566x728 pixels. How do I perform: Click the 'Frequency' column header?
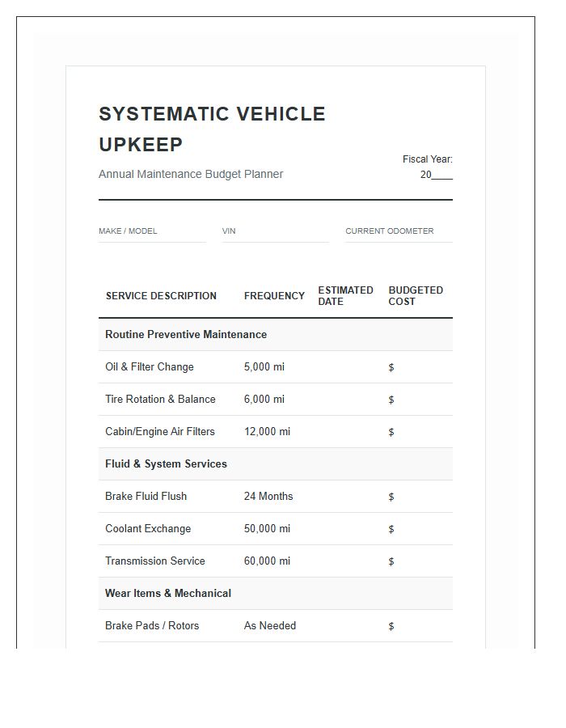click(x=274, y=296)
